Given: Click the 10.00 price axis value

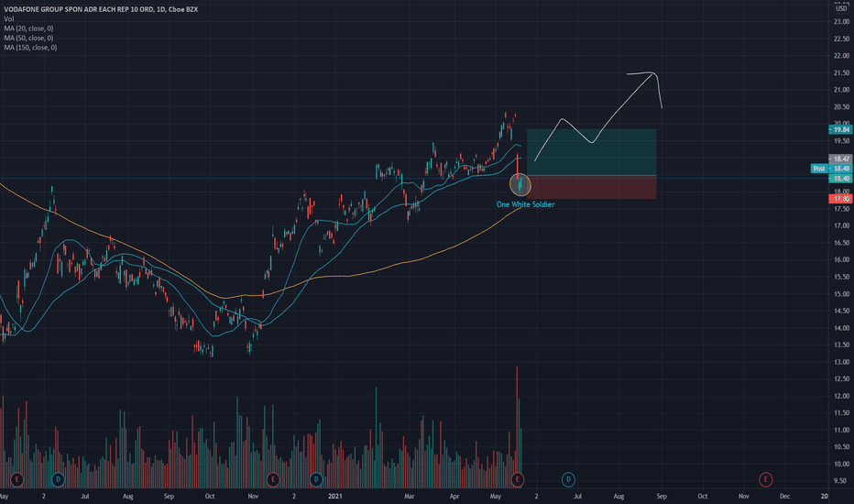Looking at the screenshot, I should [x=841, y=465].
